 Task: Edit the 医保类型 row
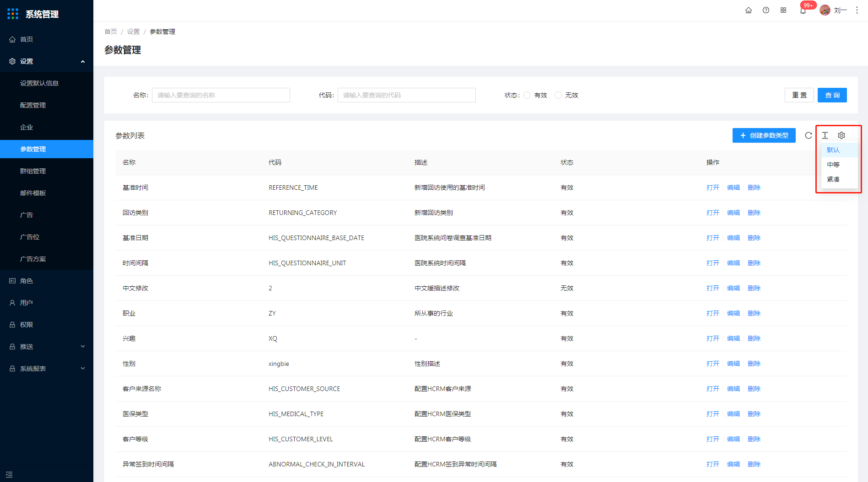coord(733,414)
